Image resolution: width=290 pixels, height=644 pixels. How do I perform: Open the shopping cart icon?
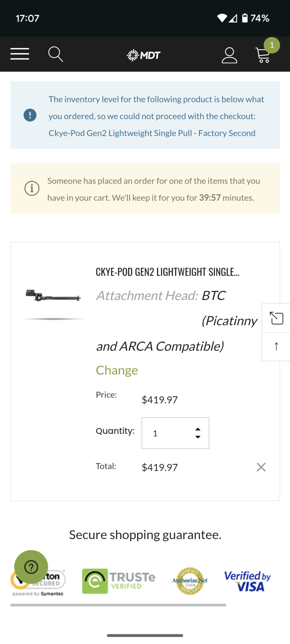263,55
